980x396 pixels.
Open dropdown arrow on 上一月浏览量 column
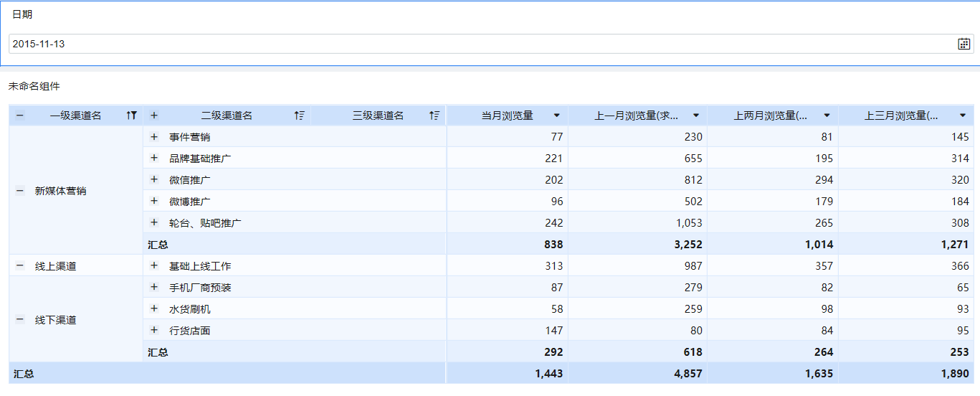click(695, 115)
